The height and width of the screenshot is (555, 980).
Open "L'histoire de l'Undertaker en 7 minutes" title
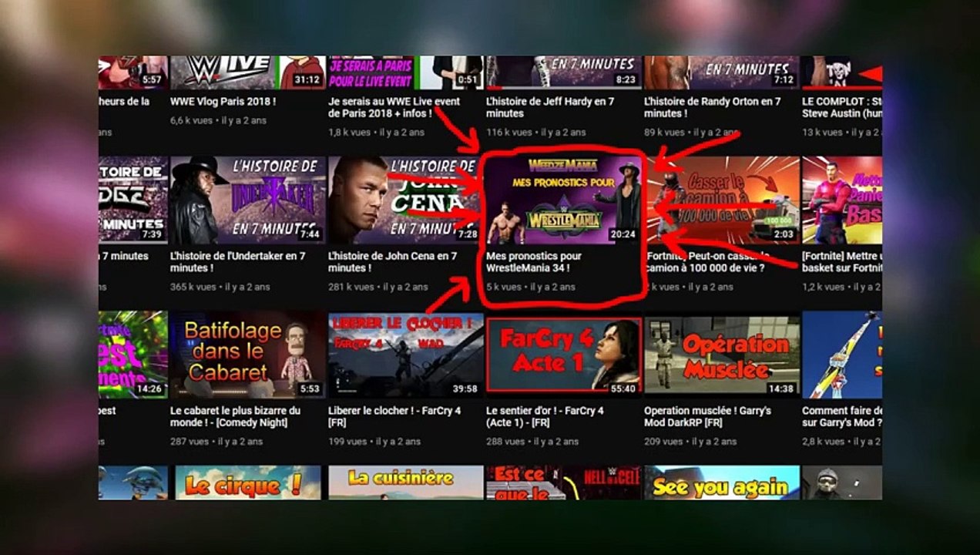(238, 262)
